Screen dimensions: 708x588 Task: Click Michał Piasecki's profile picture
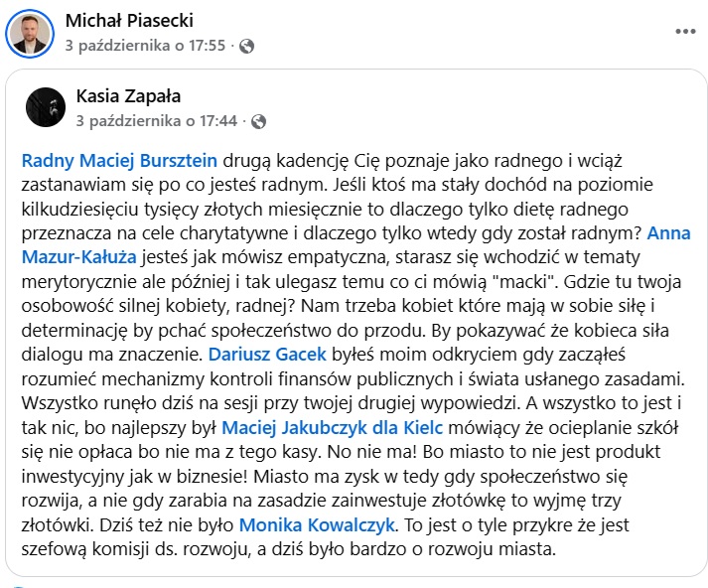[31, 33]
